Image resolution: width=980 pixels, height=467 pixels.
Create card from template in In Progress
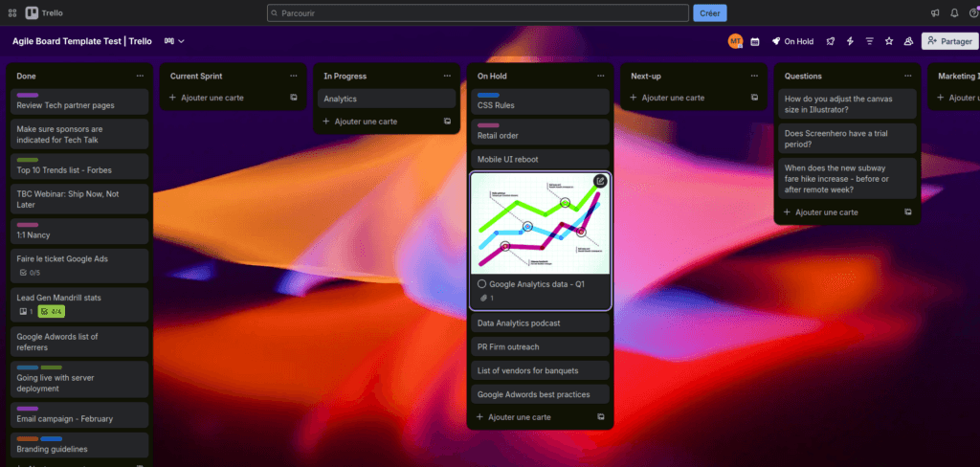[x=448, y=122]
